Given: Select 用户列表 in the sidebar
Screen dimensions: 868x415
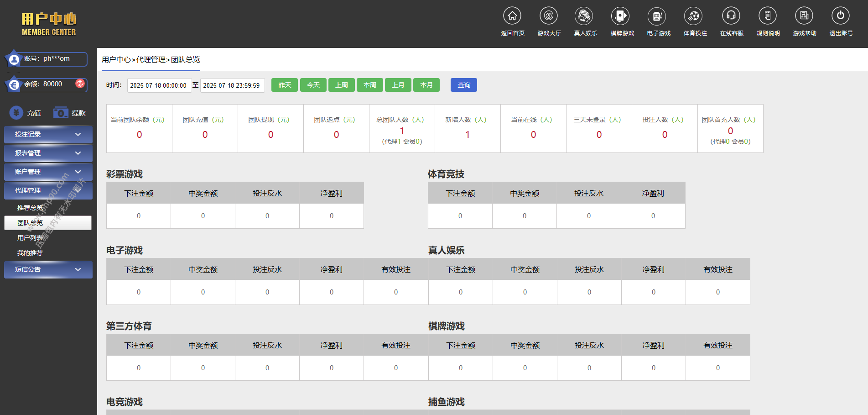Looking at the screenshot, I should [x=30, y=238].
